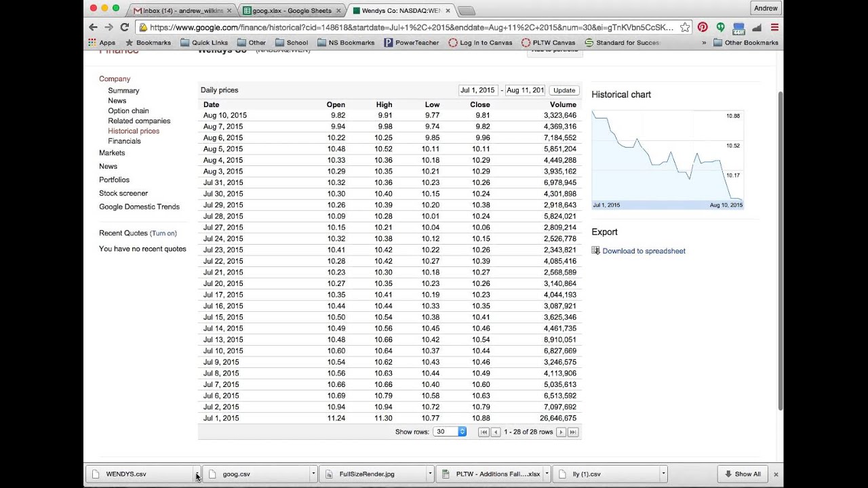Switch to the goog.xlsx Google Sheets tab
Viewport: 868px width, 488px height.
coord(292,10)
